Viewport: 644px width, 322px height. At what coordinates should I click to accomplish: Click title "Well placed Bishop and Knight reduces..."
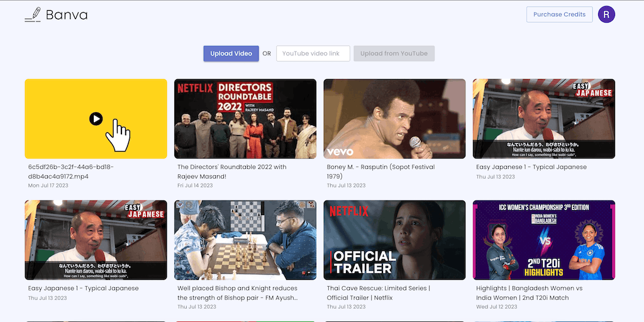click(237, 293)
